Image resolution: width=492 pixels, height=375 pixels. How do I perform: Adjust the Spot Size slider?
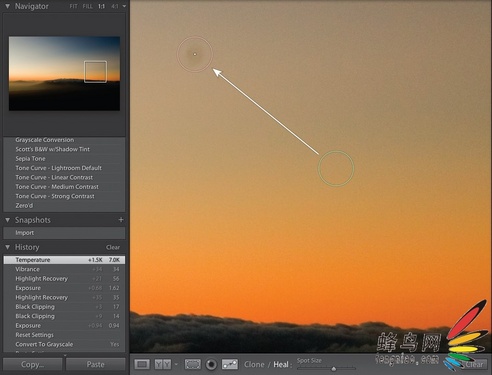coord(326,368)
